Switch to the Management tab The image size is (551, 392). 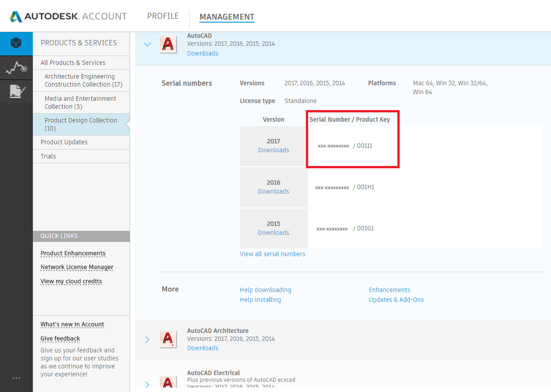227,17
